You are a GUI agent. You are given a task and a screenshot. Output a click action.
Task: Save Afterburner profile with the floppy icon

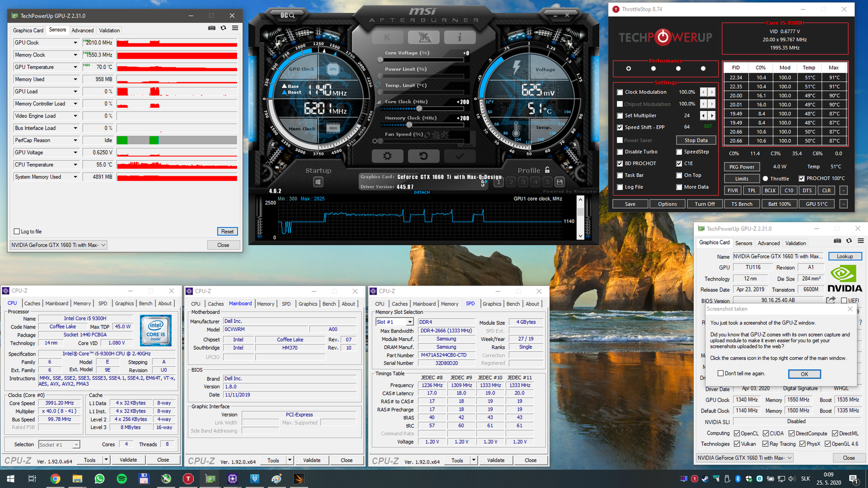(x=560, y=182)
